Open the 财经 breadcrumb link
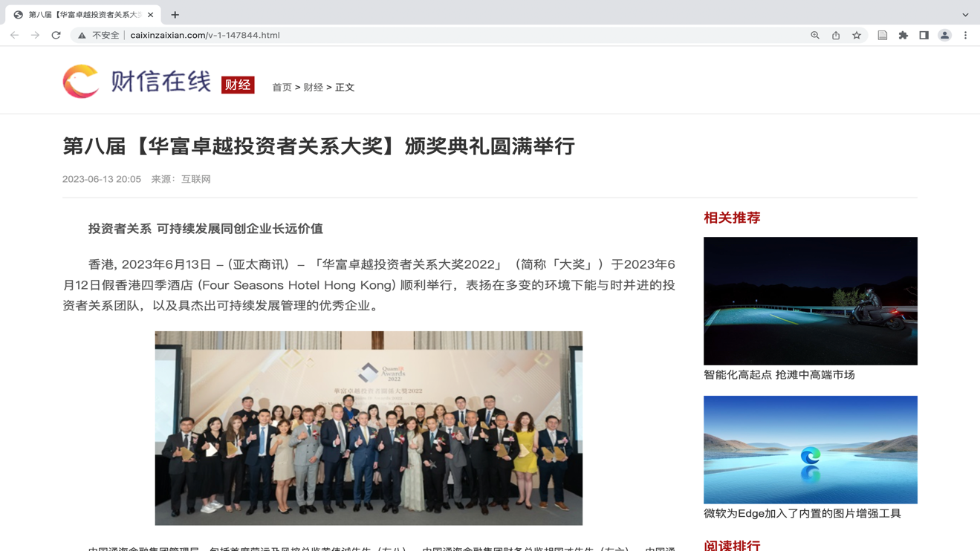Image resolution: width=980 pixels, height=551 pixels. coord(313,88)
